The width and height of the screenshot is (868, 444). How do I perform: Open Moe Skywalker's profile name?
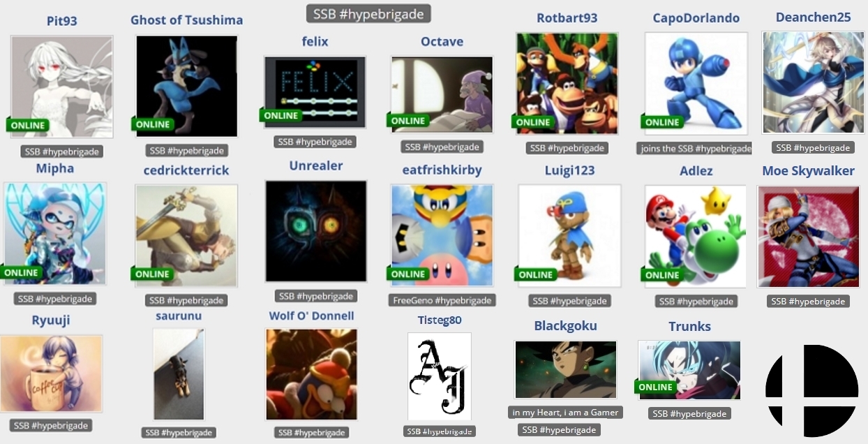809,171
